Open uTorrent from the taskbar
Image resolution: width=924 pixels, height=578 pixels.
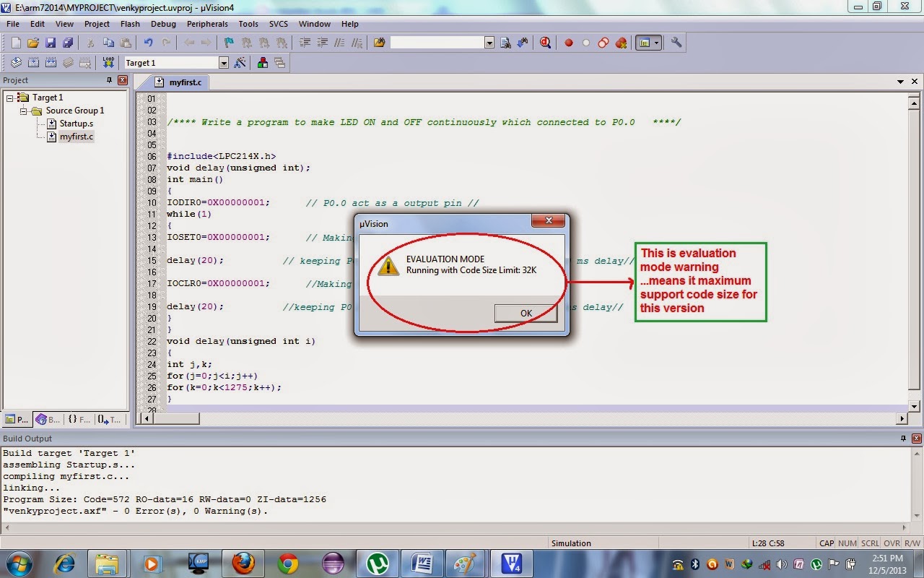378,563
